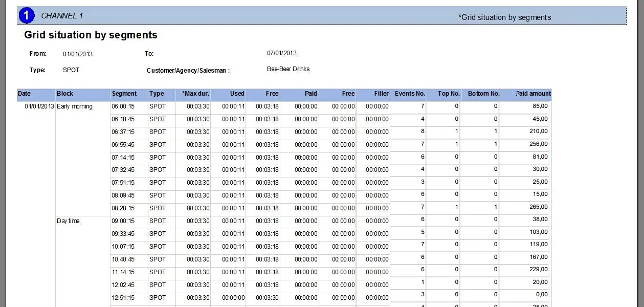644x307 pixels.
Task: Click the To date value 07/01/2013
Action: (x=282, y=53)
